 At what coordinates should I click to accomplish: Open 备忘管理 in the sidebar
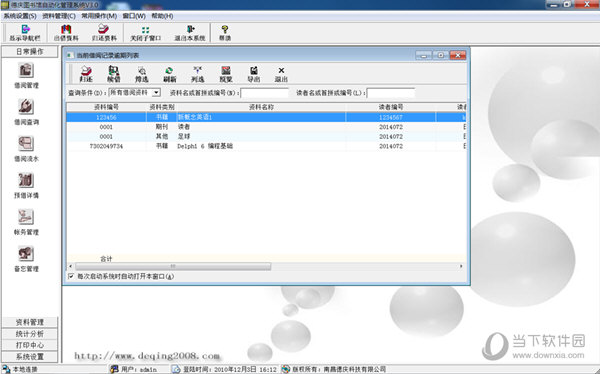click(x=26, y=259)
